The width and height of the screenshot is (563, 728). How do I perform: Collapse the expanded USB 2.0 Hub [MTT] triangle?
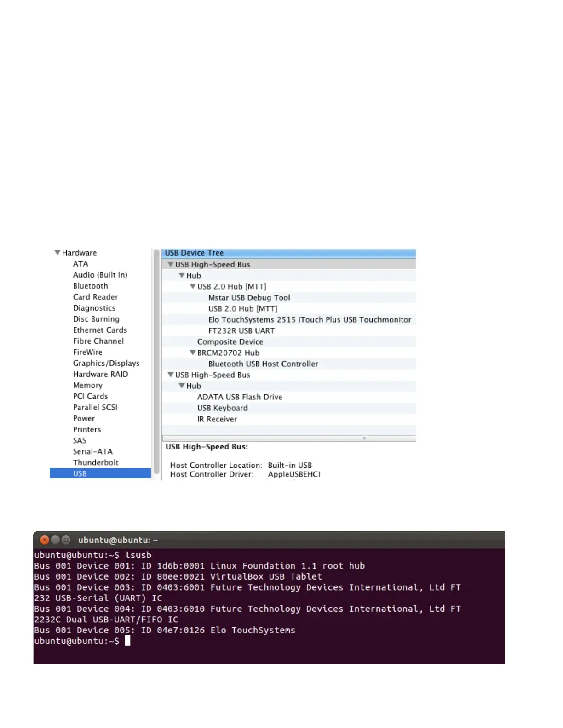pos(193,286)
